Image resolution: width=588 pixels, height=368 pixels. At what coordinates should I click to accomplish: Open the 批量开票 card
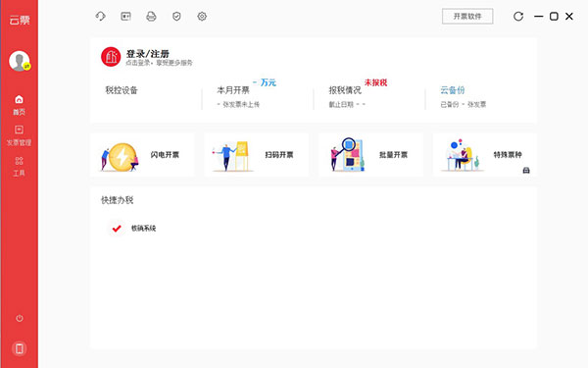click(x=370, y=155)
